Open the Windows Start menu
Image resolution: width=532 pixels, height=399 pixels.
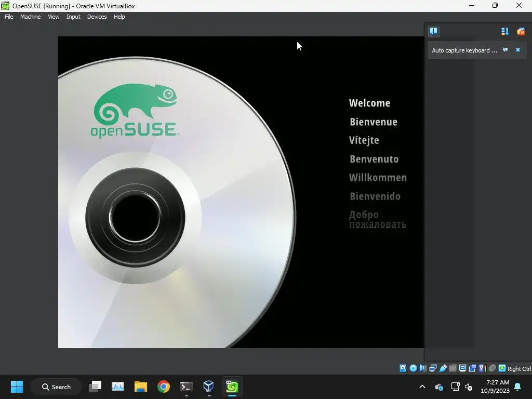point(17,387)
